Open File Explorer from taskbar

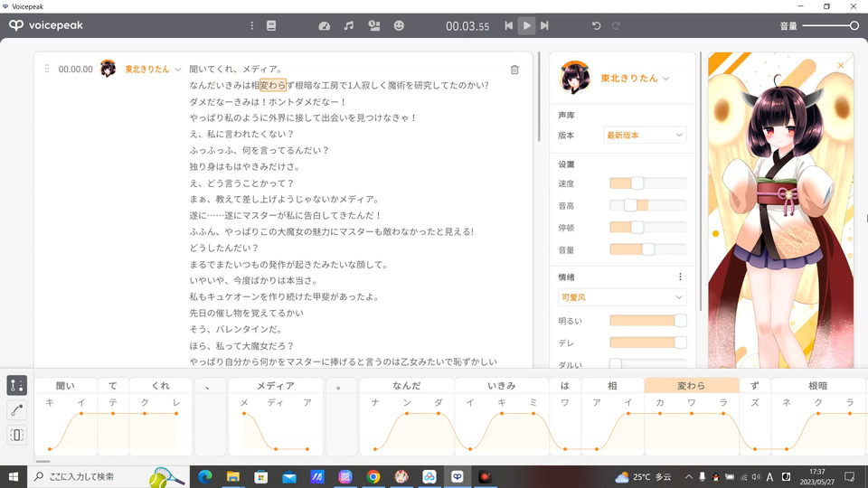(x=233, y=477)
